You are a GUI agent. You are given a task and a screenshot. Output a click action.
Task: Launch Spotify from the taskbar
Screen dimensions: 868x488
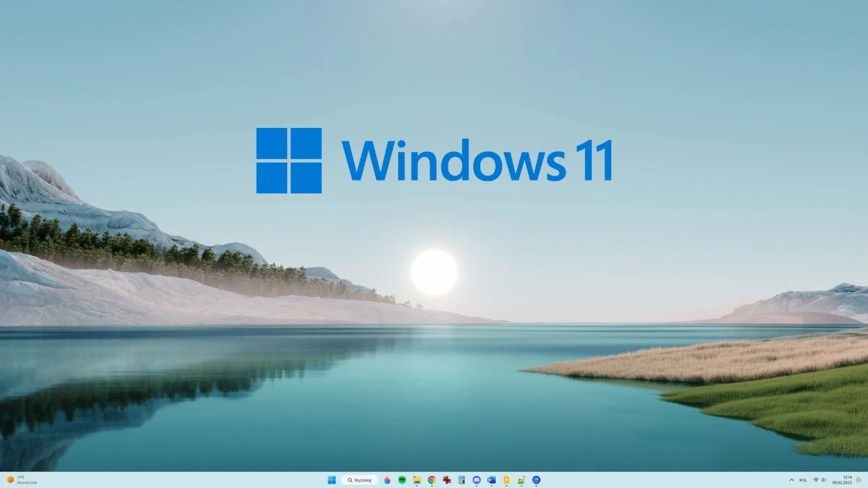click(x=402, y=479)
